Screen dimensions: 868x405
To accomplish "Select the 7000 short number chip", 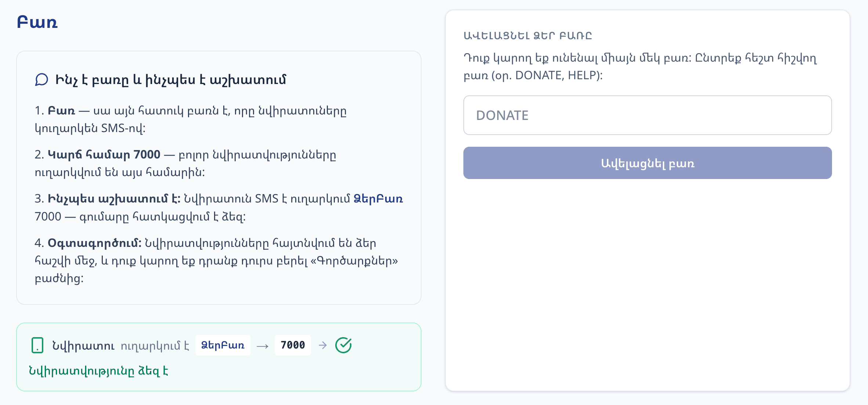I will (293, 344).
